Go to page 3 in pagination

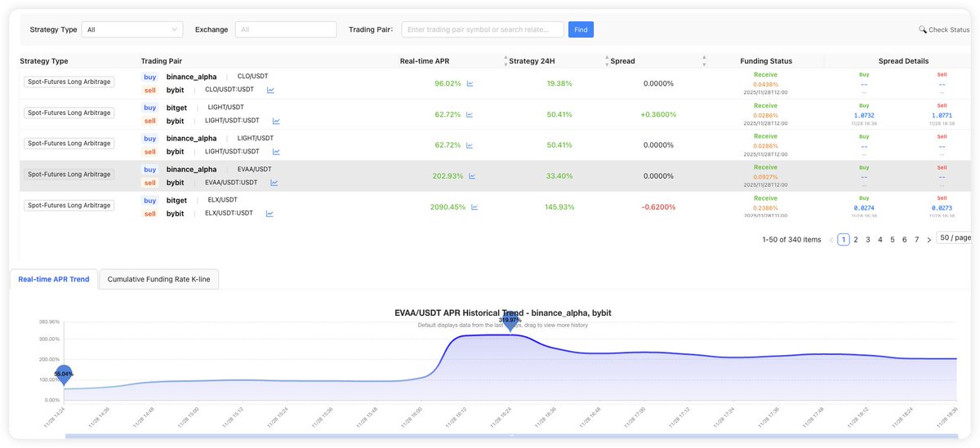tap(868, 240)
